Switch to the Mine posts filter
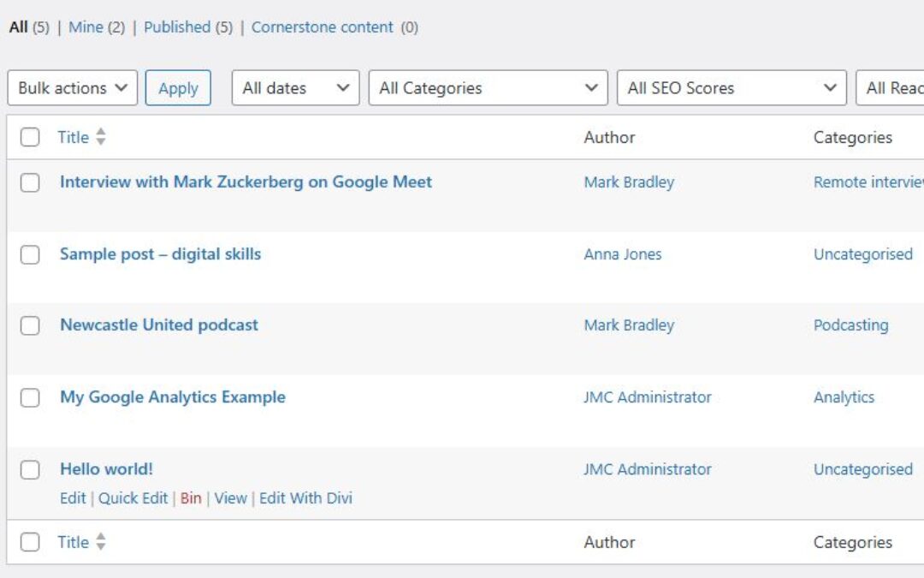The height and width of the screenshot is (578, 924). tap(86, 27)
